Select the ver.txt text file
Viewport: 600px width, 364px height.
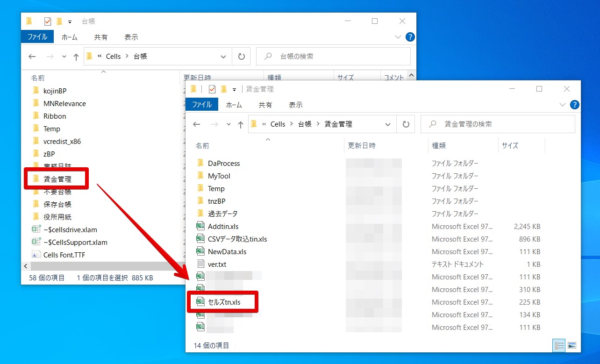click(217, 264)
